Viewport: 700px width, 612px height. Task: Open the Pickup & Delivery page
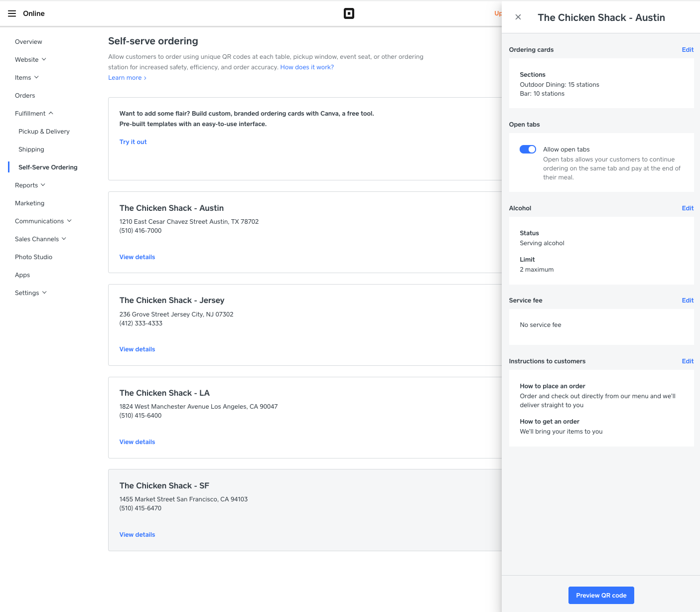44,131
